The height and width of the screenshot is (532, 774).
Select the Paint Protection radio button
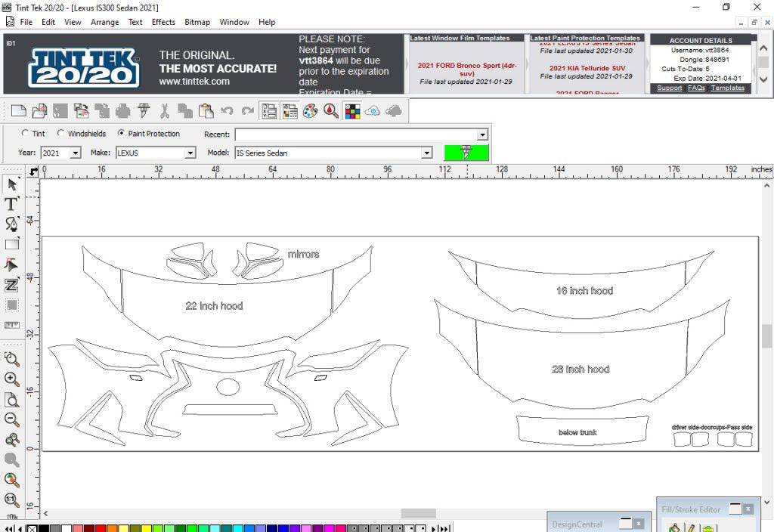click(121, 133)
